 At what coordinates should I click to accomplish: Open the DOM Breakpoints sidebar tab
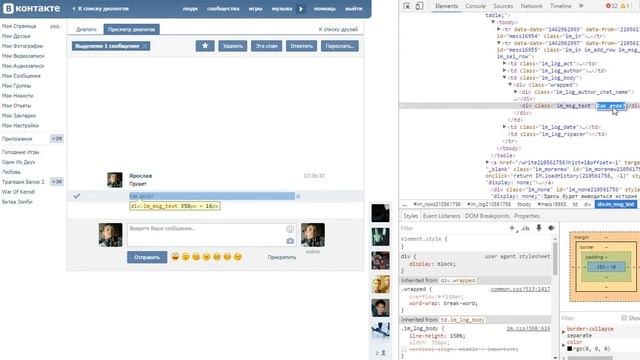(487, 216)
